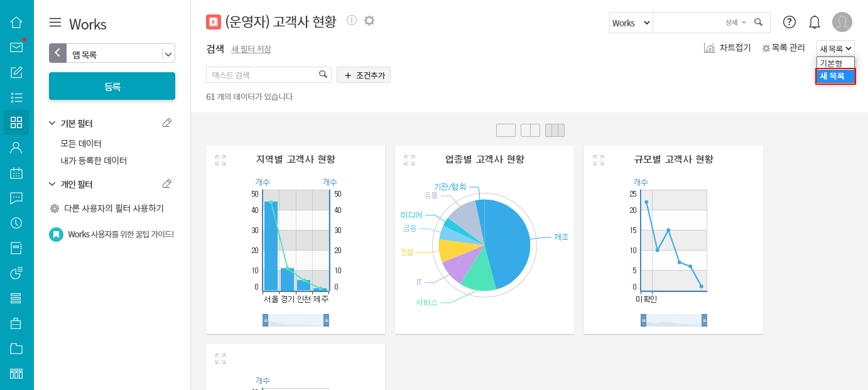Viewport: 868px width, 390px height.
Task: Click the 새 필터 저장 link
Action: tap(251, 49)
